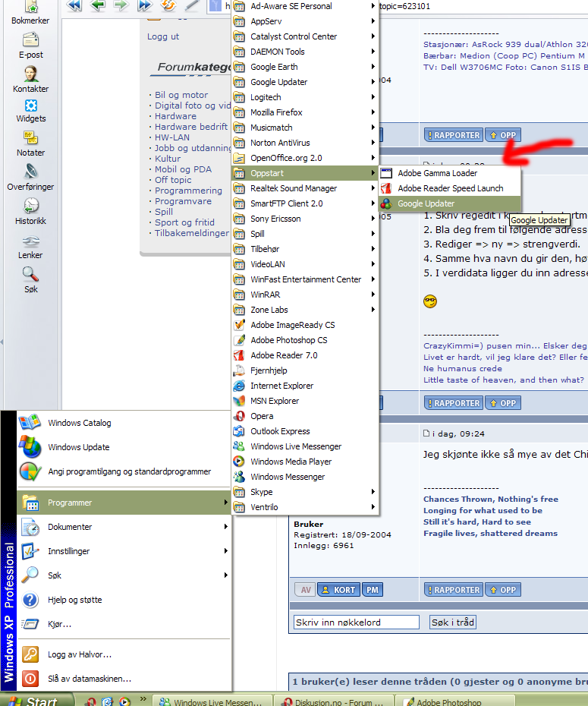
Task: Click Slå av datamaskinen…
Action: [x=124, y=679]
